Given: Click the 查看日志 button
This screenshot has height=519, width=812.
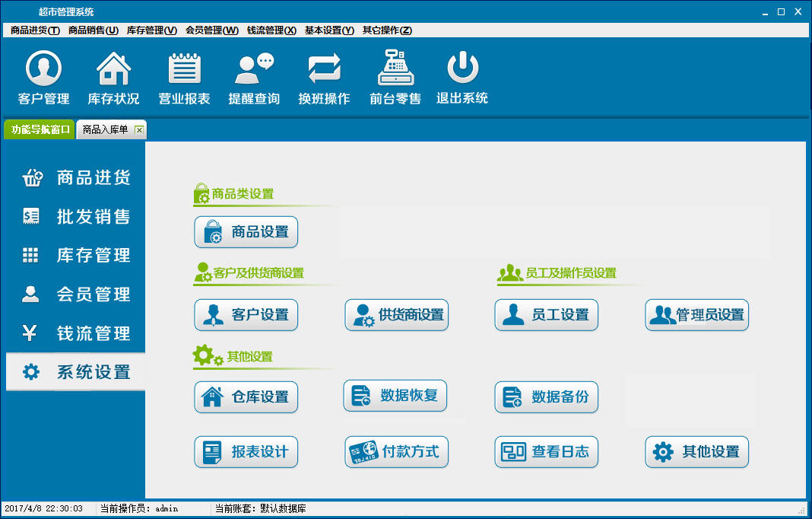Looking at the screenshot, I should (x=547, y=451).
